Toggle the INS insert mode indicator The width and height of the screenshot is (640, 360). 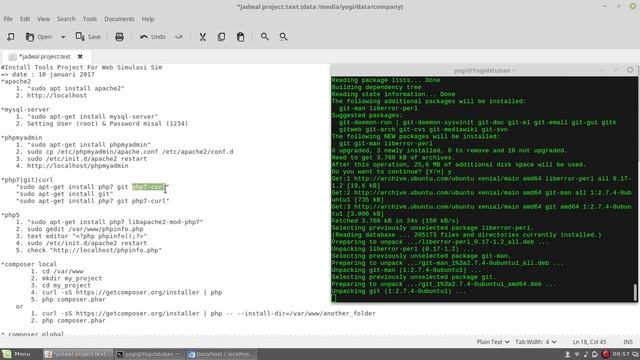(628, 342)
